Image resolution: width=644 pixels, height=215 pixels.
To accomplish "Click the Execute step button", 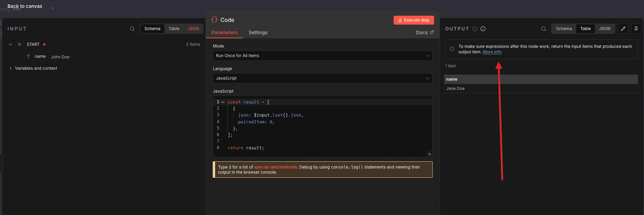I will pyautogui.click(x=413, y=20).
